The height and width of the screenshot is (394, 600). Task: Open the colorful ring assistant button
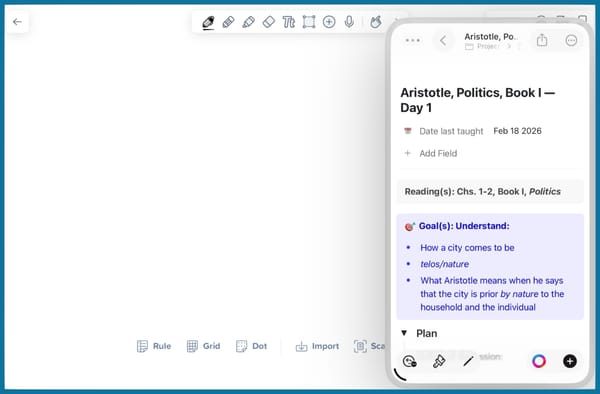tap(539, 361)
